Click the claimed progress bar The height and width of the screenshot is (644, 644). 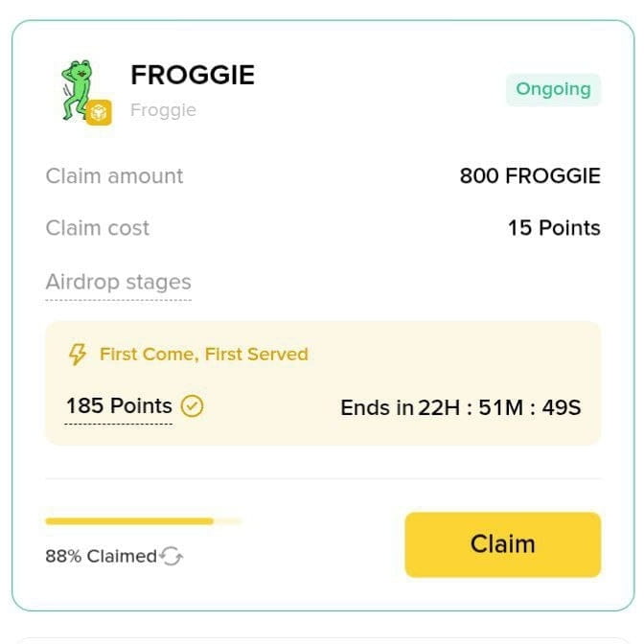click(x=143, y=521)
